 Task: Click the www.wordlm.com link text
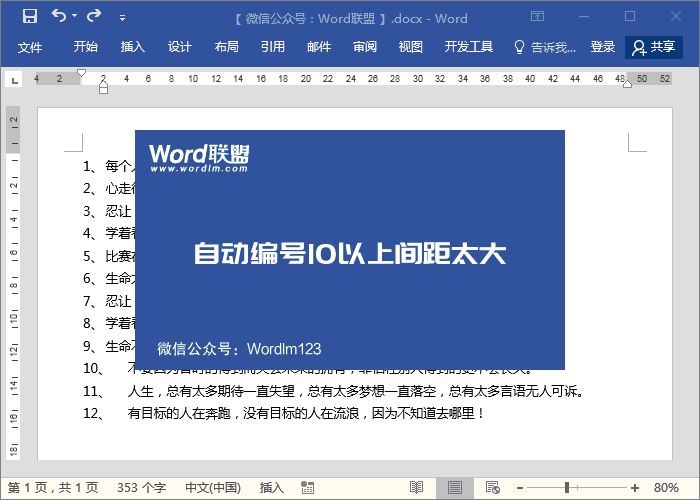tap(199, 169)
